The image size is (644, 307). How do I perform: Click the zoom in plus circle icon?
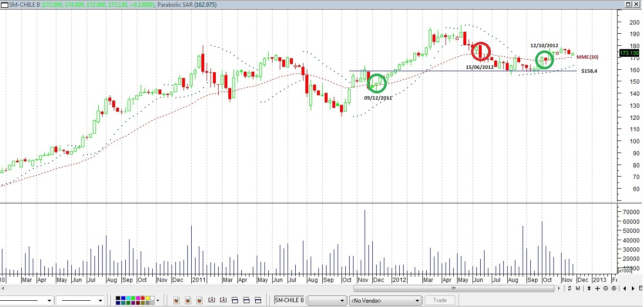pos(614,288)
